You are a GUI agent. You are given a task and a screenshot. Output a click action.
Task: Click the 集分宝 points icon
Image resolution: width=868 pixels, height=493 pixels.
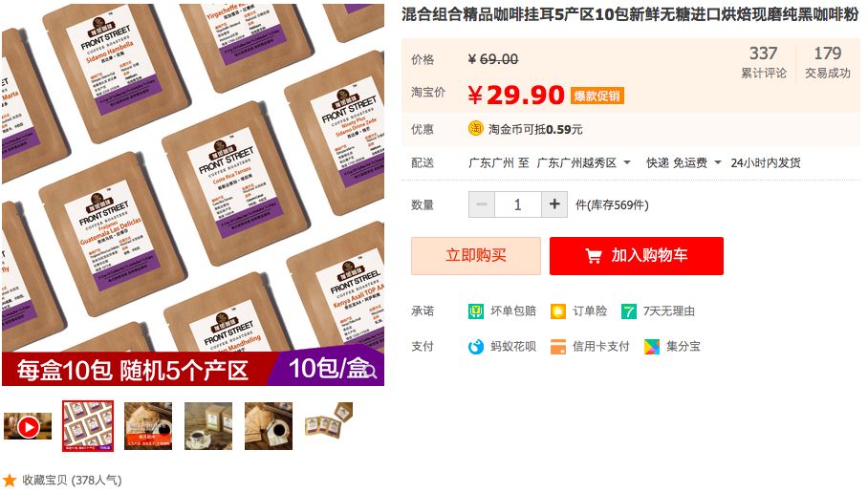tap(652, 347)
